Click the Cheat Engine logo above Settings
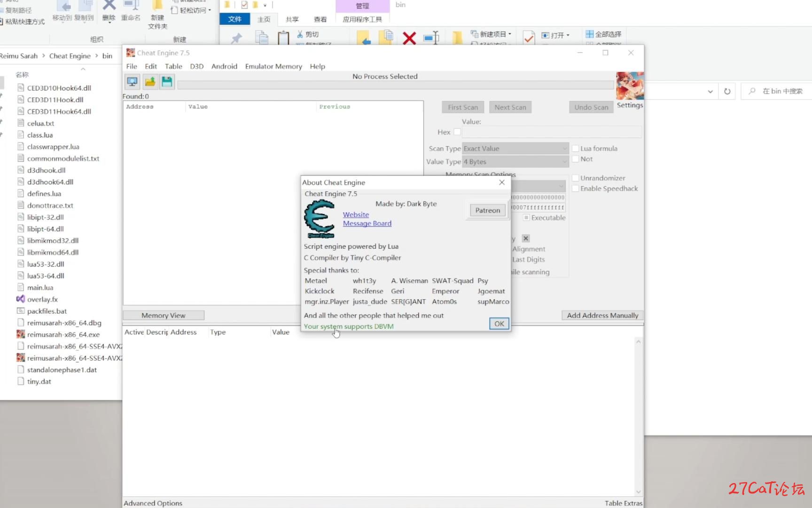This screenshot has height=508, width=812. pos(630,86)
